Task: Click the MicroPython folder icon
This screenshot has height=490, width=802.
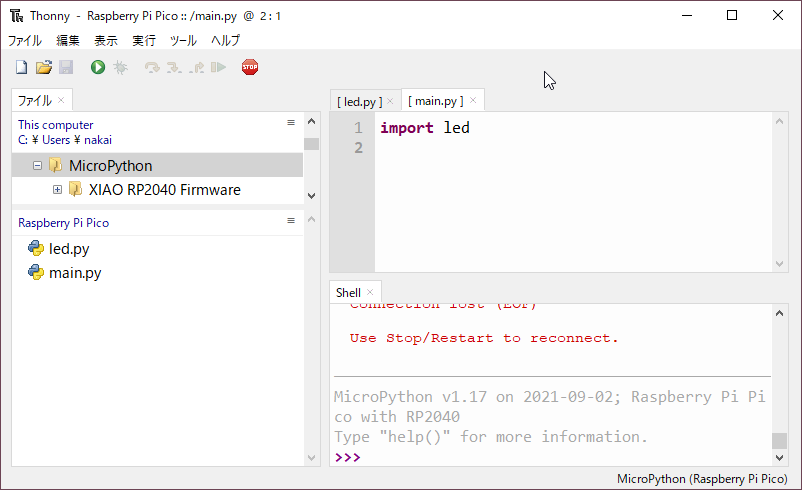Action: (x=55, y=165)
